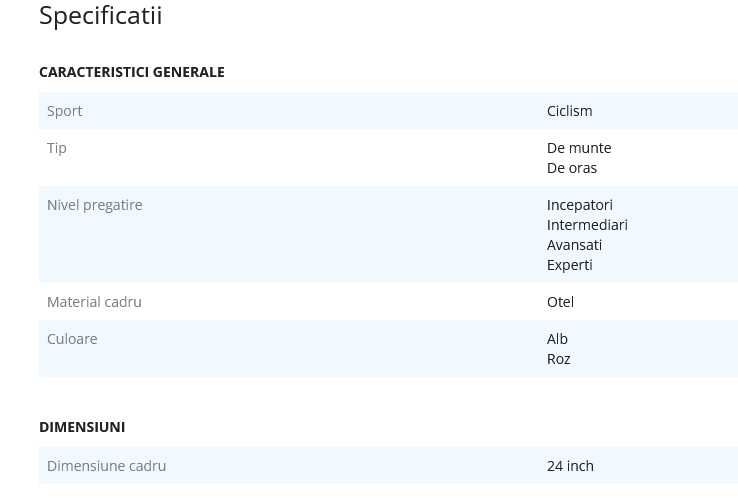Image resolution: width=738 pixels, height=498 pixels.
Task: Click the 24 inch frame size value
Action: click(570, 466)
